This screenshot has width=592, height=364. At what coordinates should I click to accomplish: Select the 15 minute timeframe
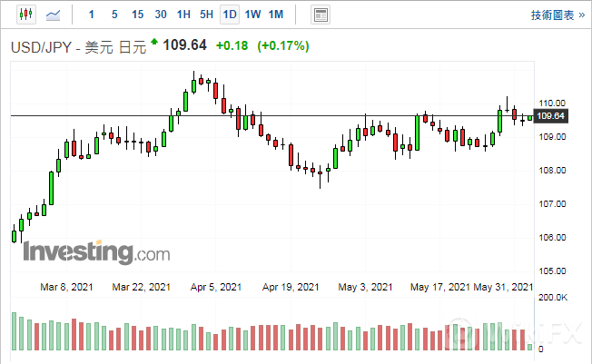click(137, 15)
